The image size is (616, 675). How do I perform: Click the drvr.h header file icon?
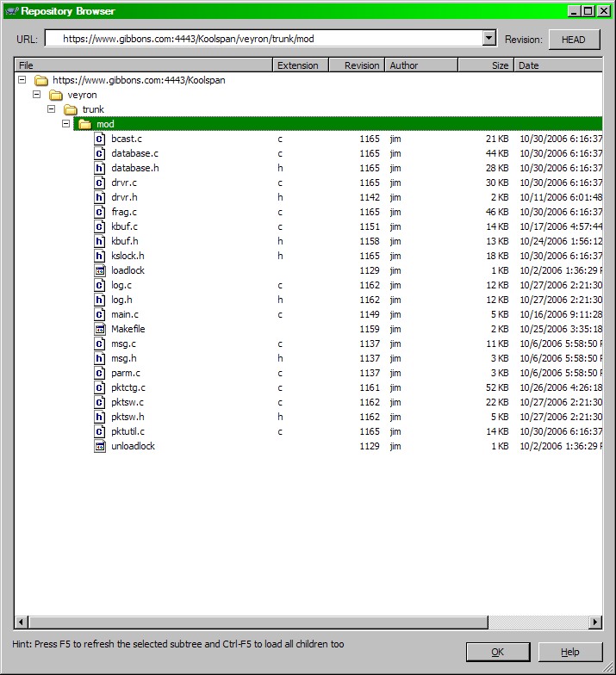pos(100,197)
